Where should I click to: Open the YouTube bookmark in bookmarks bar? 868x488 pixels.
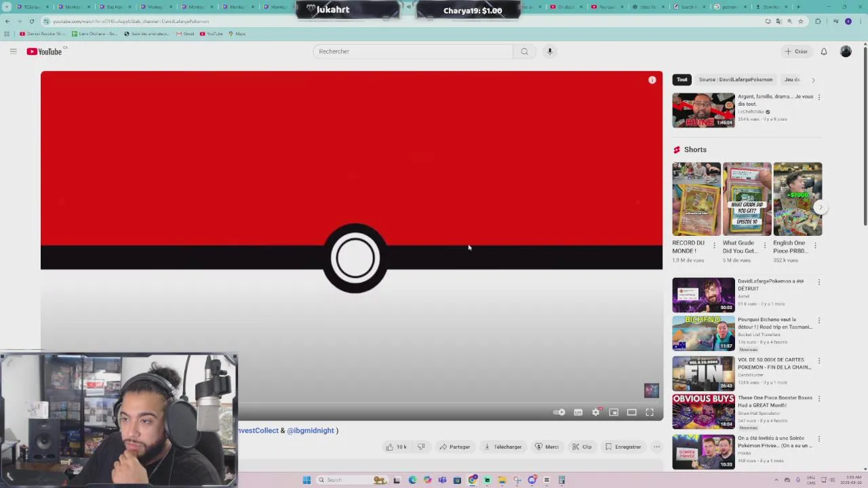coord(212,33)
